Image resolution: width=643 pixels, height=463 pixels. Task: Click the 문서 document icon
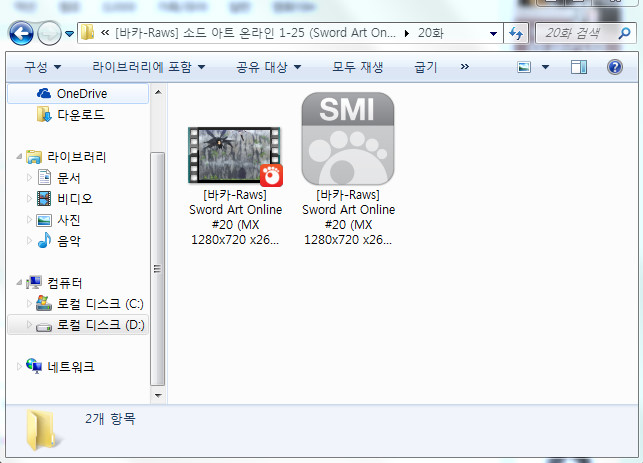click(x=44, y=177)
